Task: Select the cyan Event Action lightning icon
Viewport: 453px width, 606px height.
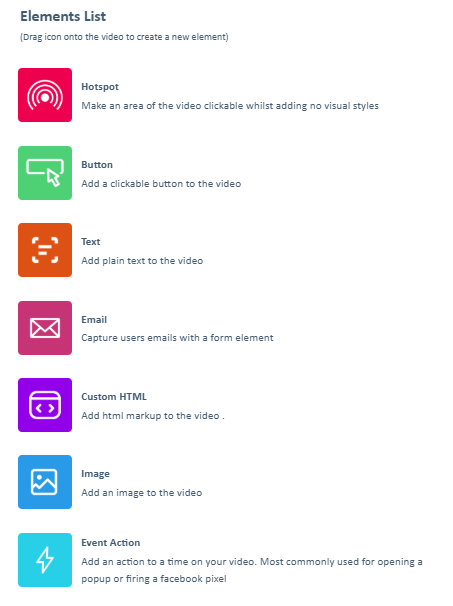Action: [x=45, y=560]
